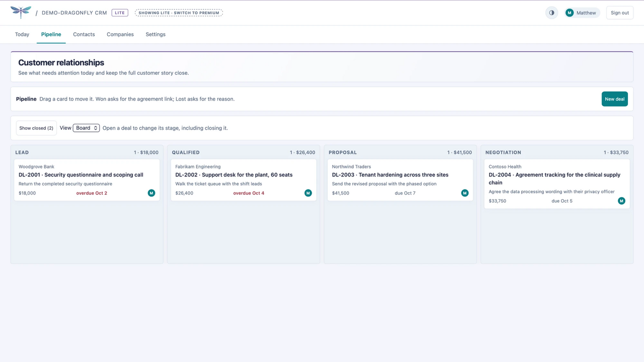Open deal DL-2002 Support desk card
The width and height of the screenshot is (644, 362).
(244, 180)
